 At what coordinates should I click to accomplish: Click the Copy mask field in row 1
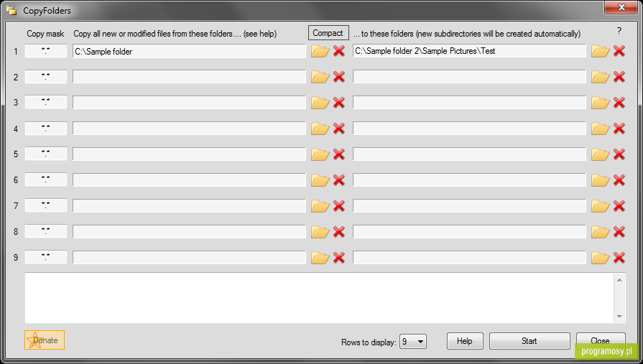tap(46, 51)
